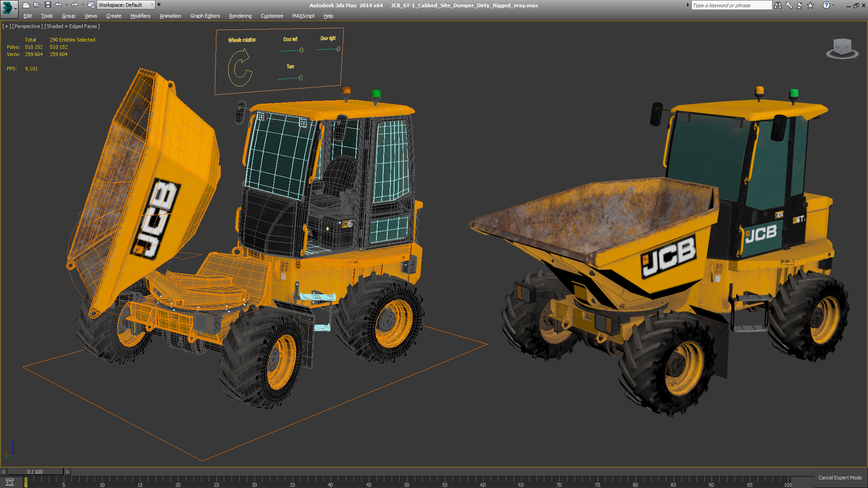Screen dimensions: 868x488
Task: Click the Project Folder icon
Action: coord(91,5)
